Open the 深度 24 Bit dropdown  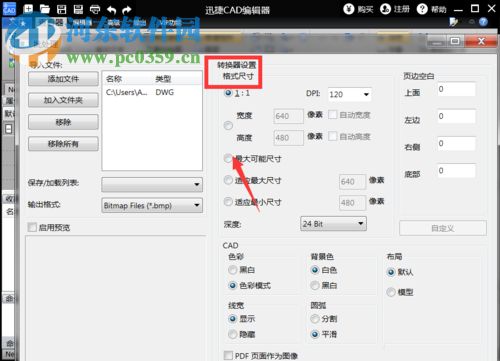tap(333, 224)
